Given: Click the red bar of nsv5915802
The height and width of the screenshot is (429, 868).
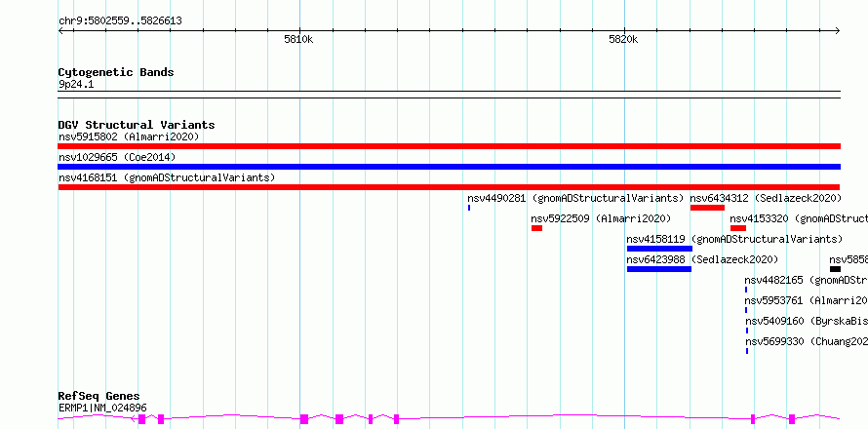Looking at the screenshot, I should coord(449,146).
